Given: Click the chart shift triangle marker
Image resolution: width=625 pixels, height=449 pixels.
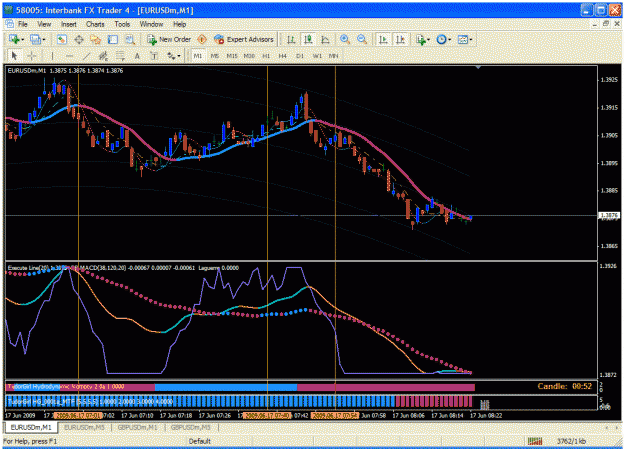Looking at the screenshot, I should (x=478, y=67).
